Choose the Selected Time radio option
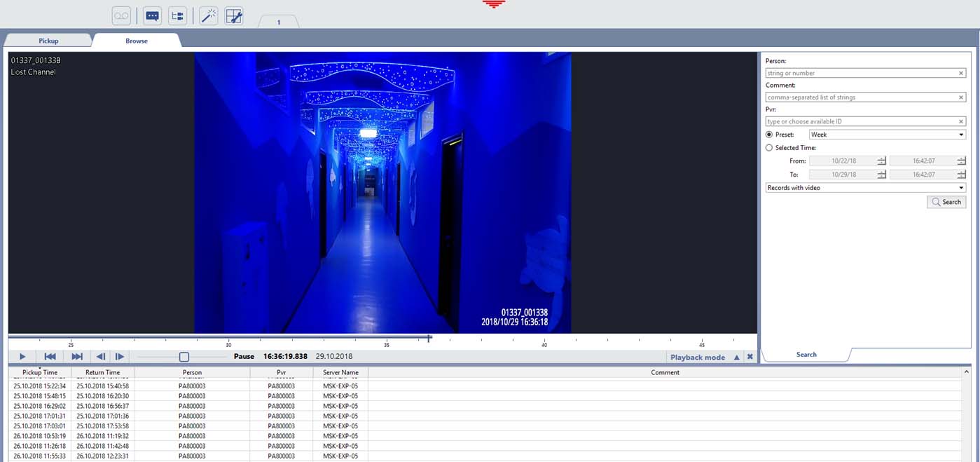Screen dimensions: 980x462 [x=769, y=148]
